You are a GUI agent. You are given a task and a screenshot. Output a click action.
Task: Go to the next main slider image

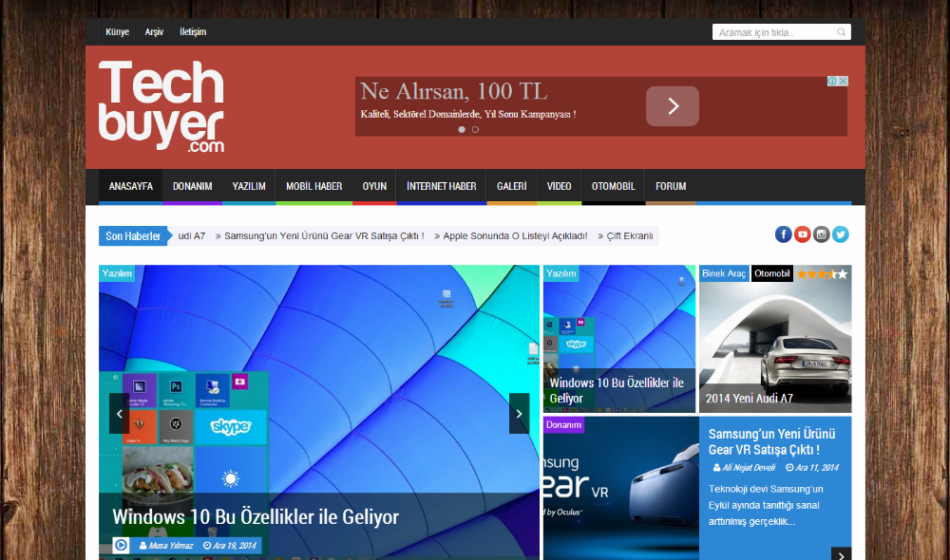519,414
